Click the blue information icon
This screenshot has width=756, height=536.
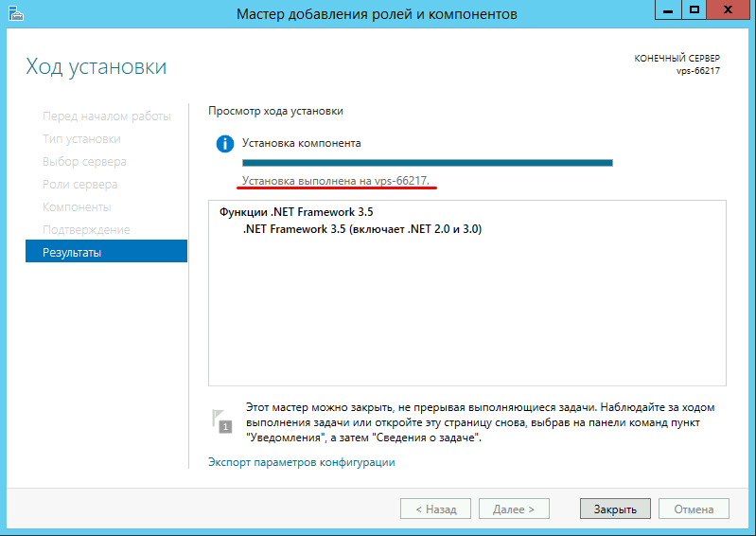click(x=224, y=144)
